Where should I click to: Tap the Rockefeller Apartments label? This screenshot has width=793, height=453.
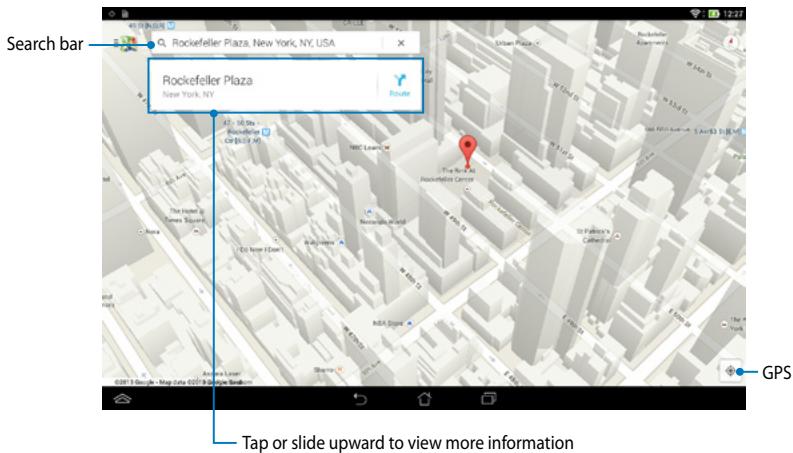click(652, 38)
